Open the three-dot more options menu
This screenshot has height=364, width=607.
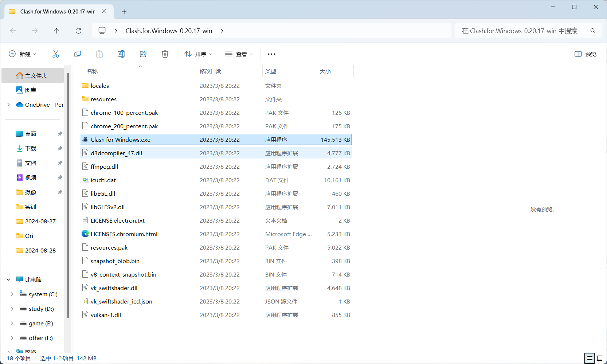click(x=271, y=54)
